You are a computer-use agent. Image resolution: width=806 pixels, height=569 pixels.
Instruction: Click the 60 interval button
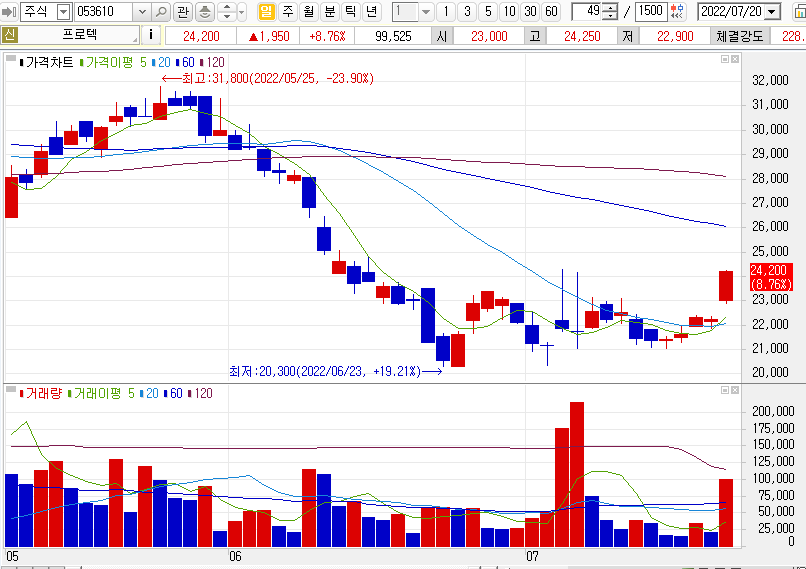552,11
